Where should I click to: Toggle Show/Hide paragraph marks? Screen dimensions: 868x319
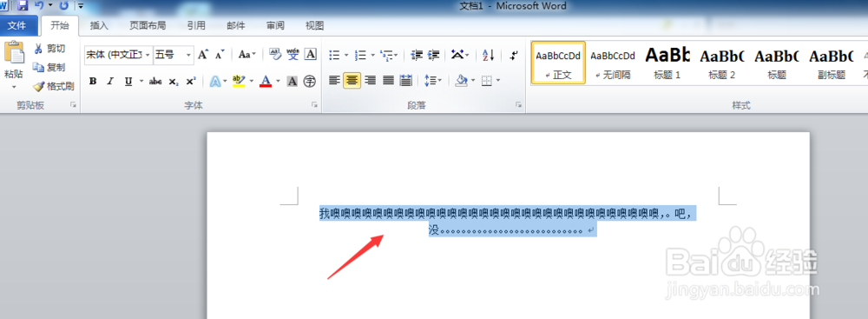514,55
